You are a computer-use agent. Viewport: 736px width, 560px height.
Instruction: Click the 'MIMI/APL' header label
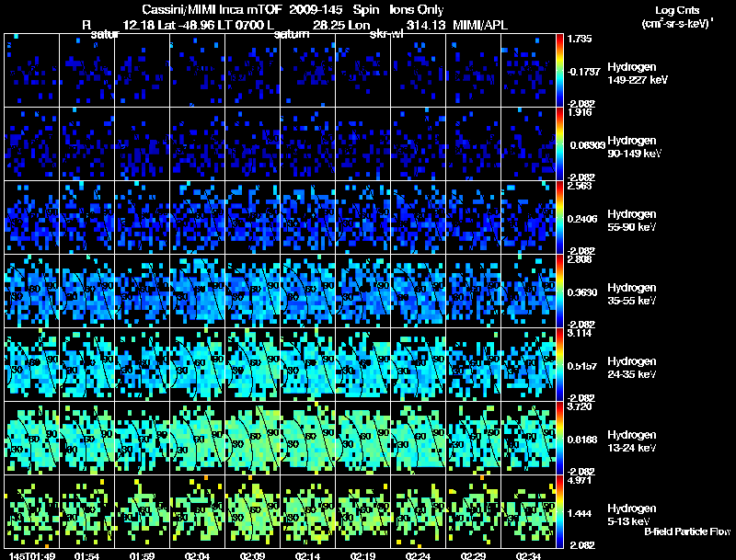[480, 25]
